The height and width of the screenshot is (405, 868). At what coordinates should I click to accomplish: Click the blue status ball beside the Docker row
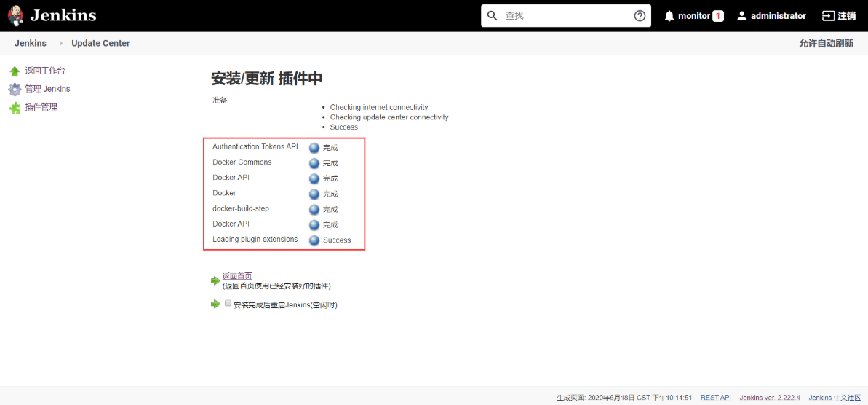click(x=314, y=194)
